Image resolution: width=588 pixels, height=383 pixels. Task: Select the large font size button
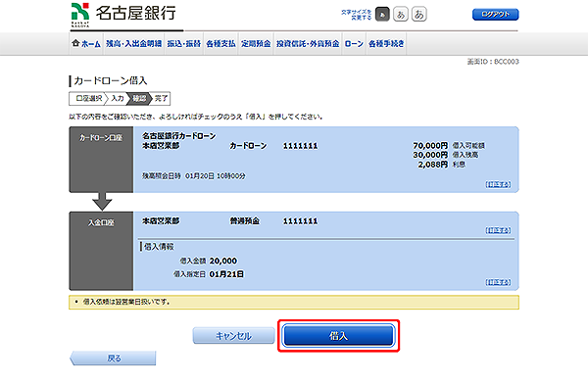418,15
